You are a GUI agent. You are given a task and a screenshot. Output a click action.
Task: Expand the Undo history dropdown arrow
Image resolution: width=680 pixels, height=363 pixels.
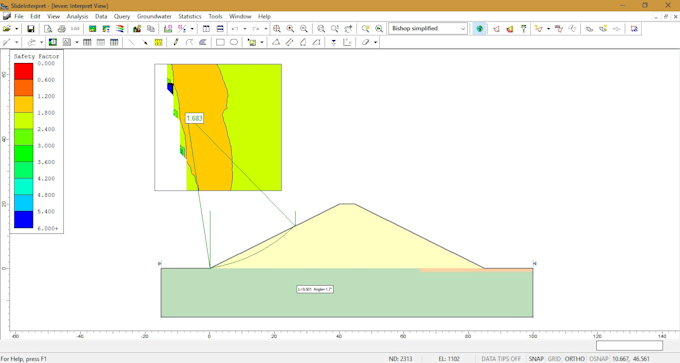click(x=245, y=29)
